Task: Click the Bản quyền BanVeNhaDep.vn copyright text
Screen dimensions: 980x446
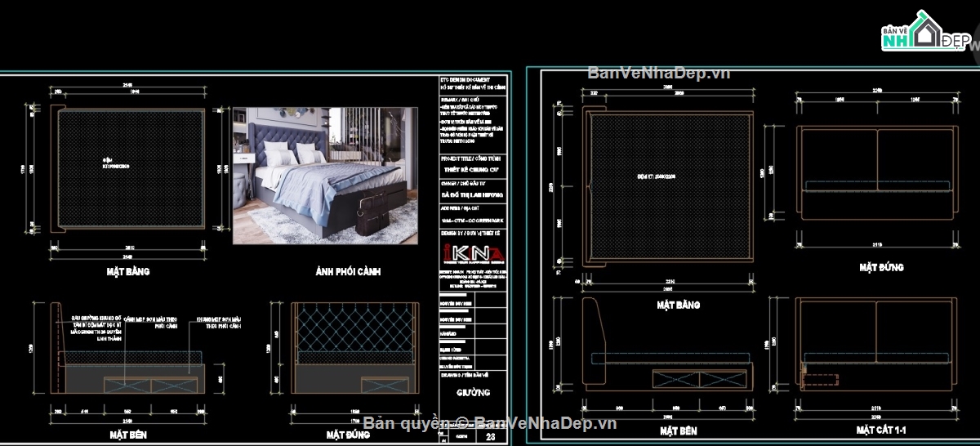Action: [x=490, y=422]
